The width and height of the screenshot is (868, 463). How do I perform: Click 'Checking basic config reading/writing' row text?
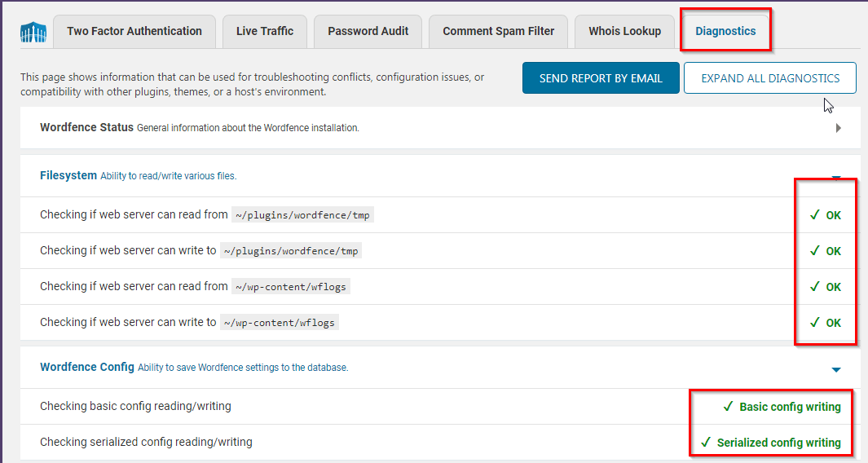click(135, 406)
